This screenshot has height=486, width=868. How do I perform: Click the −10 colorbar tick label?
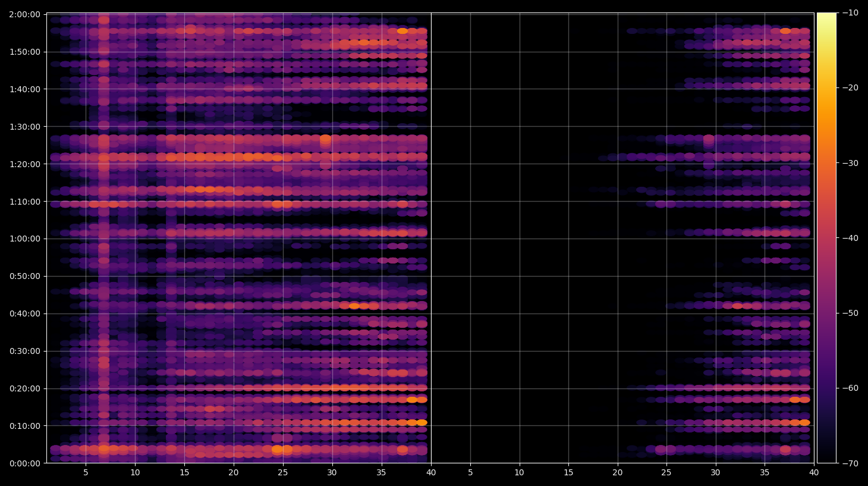[x=850, y=13]
